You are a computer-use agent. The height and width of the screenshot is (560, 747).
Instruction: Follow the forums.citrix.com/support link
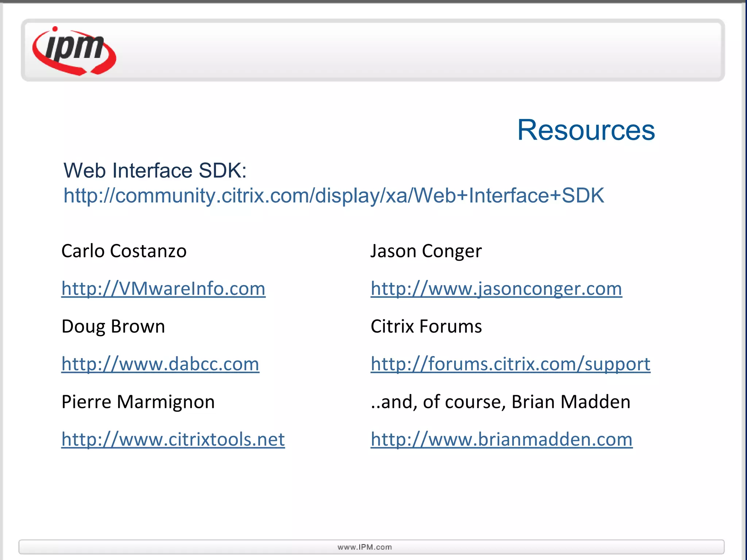tap(511, 365)
